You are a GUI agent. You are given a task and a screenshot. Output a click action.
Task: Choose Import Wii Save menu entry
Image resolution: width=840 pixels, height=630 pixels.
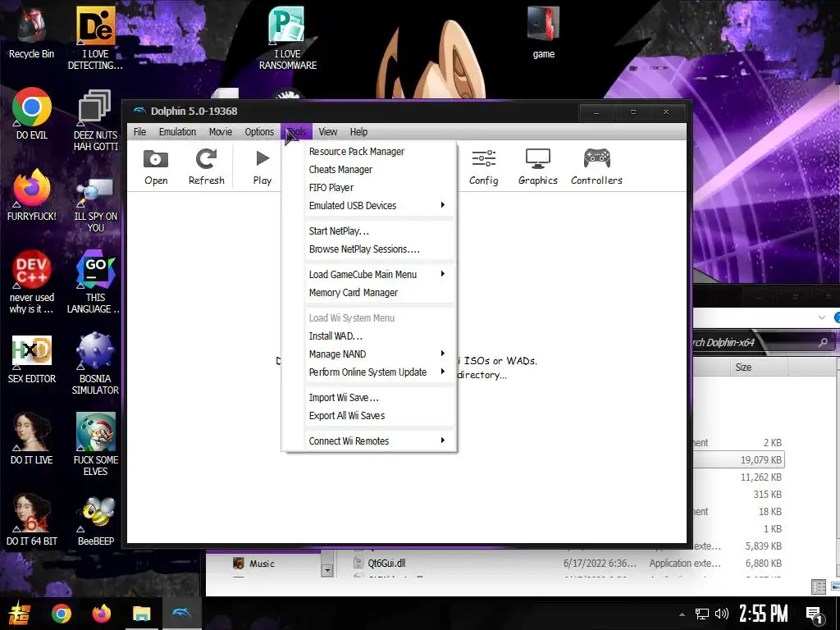[369, 398]
